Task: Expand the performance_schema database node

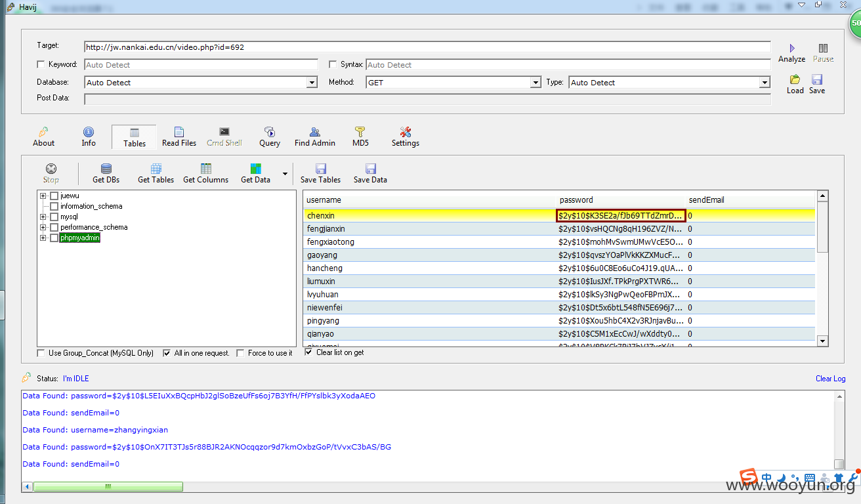Action: point(43,227)
